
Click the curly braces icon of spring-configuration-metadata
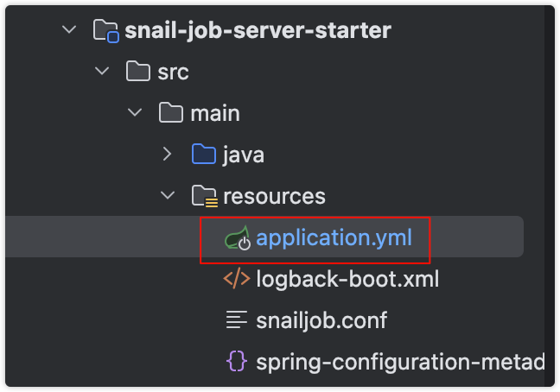pos(237,362)
